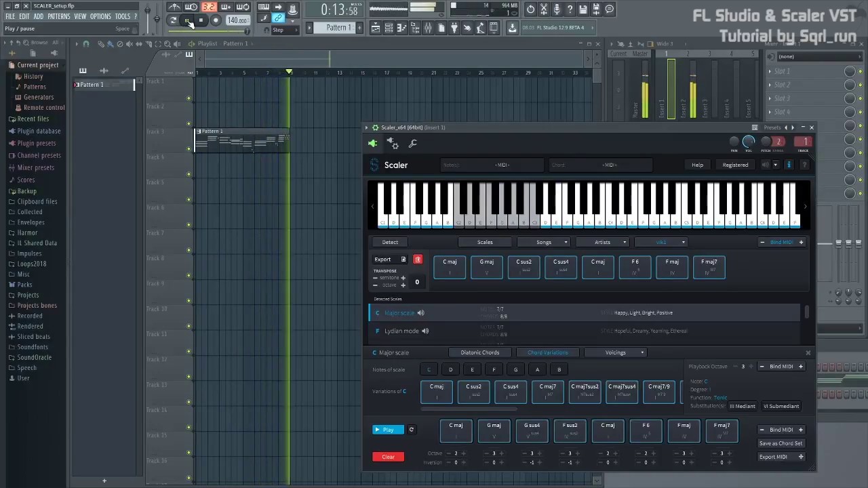Adjust the PITCH knob in Scaler wrapper
Screen dimensions: 868x488
click(766, 142)
